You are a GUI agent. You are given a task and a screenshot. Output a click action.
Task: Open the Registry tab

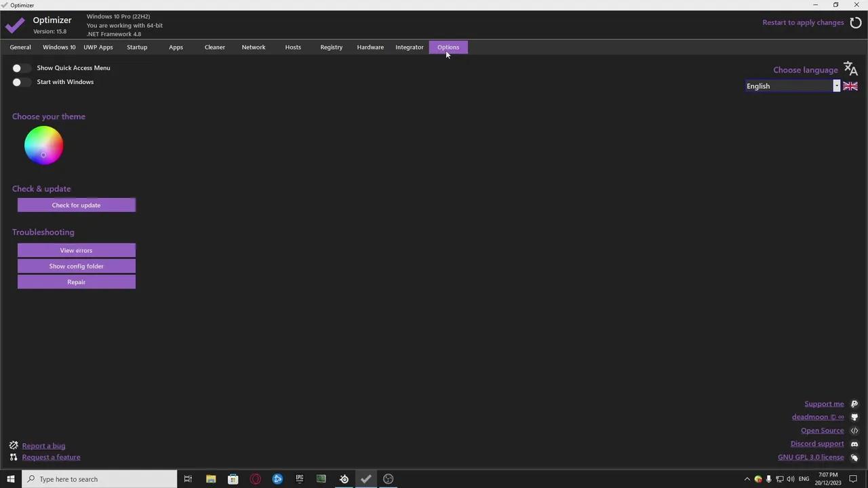(331, 47)
